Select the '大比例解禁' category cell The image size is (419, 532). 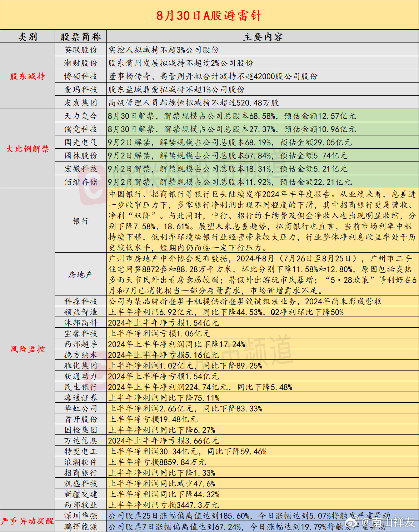28,149
